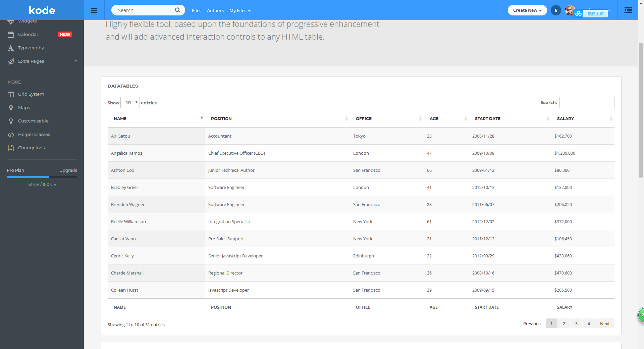Open Helper Classes in the sidebar
644x349 pixels.
tap(34, 135)
